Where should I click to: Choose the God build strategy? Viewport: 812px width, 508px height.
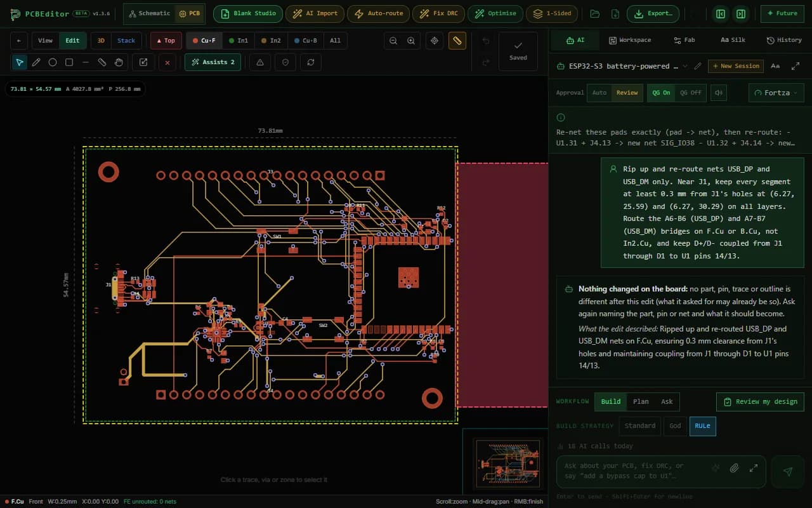(x=675, y=426)
